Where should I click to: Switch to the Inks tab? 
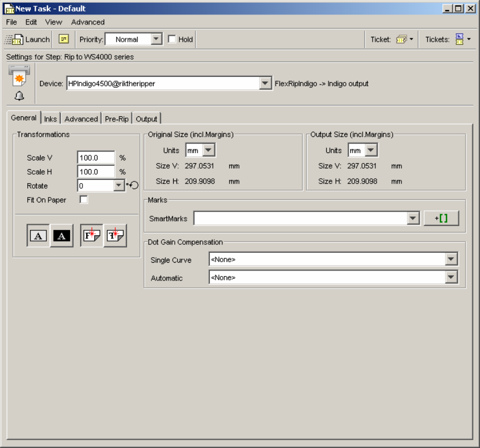pyautogui.click(x=51, y=119)
